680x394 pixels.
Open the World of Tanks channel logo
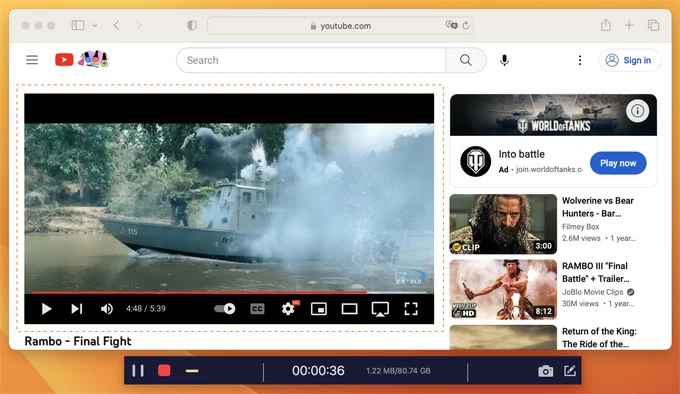(x=475, y=161)
